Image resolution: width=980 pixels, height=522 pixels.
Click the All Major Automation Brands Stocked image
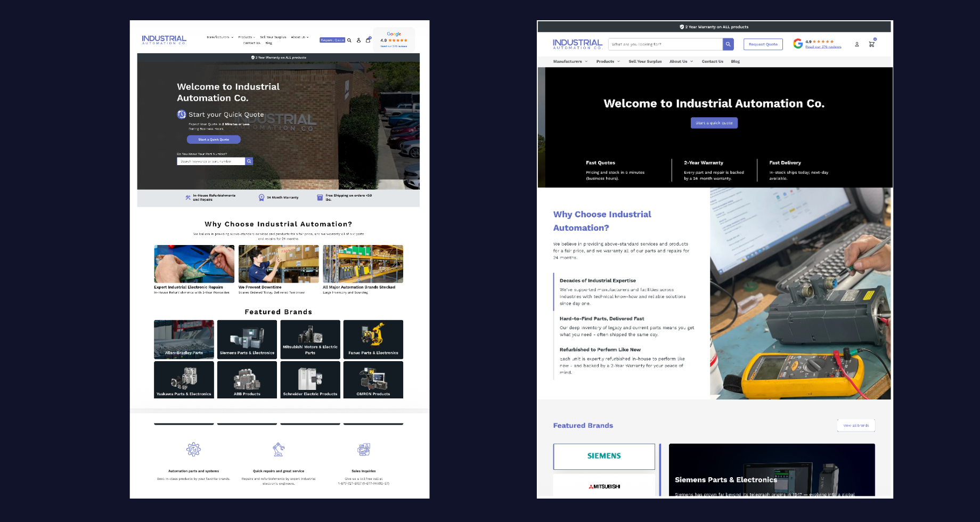click(x=363, y=264)
